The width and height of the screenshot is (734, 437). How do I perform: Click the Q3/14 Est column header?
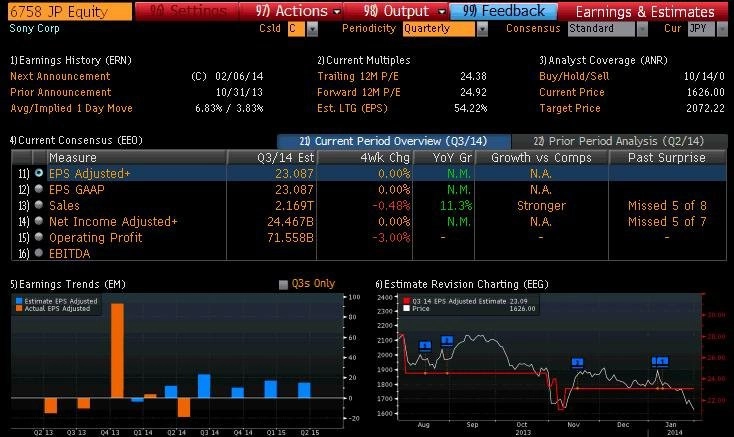click(x=272, y=158)
